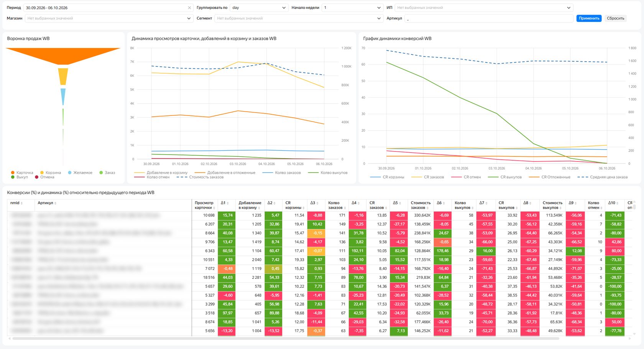Expand the ИП selector
The width and height of the screenshot is (644, 349).
tap(484, 8)
